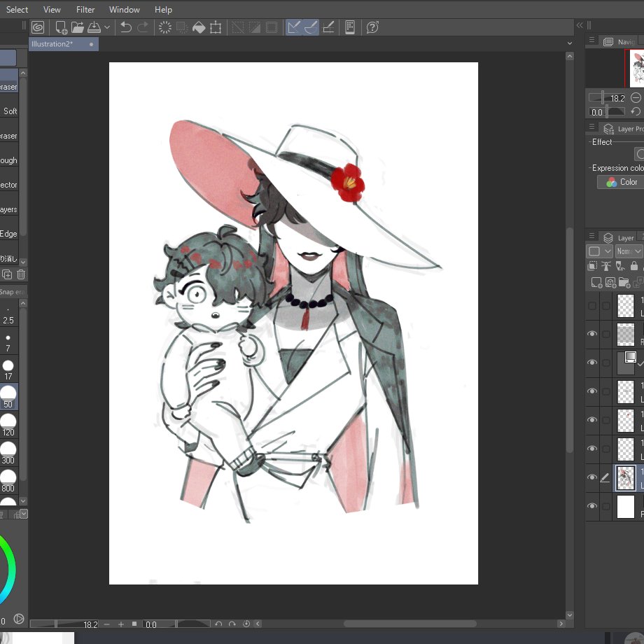Open the Normal blending mode dropdown

629,251
